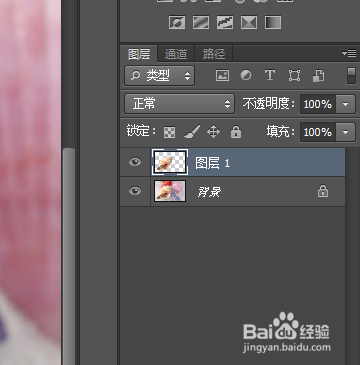Lock layer position move icon

click(213, 132)
